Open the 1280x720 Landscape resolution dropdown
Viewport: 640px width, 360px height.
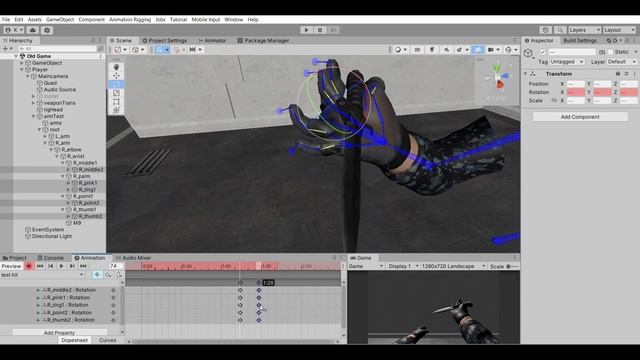[453, 266]
